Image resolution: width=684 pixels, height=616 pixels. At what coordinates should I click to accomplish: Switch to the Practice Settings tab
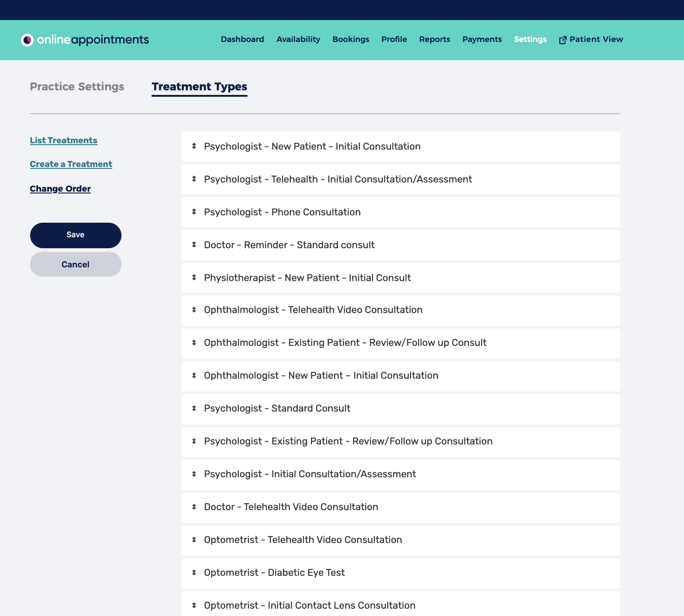coord(77,87)
